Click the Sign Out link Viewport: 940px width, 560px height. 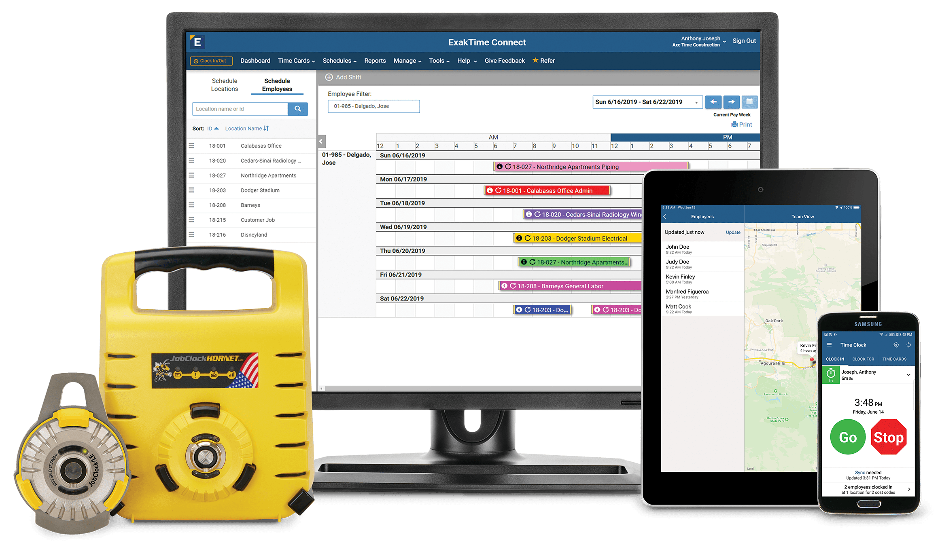(x=744, y=41)
